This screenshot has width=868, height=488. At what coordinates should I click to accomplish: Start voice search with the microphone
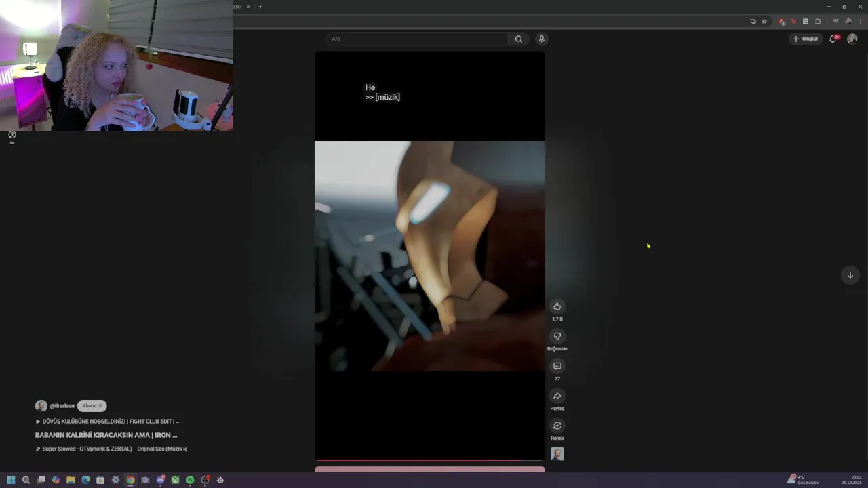(541, 39)
